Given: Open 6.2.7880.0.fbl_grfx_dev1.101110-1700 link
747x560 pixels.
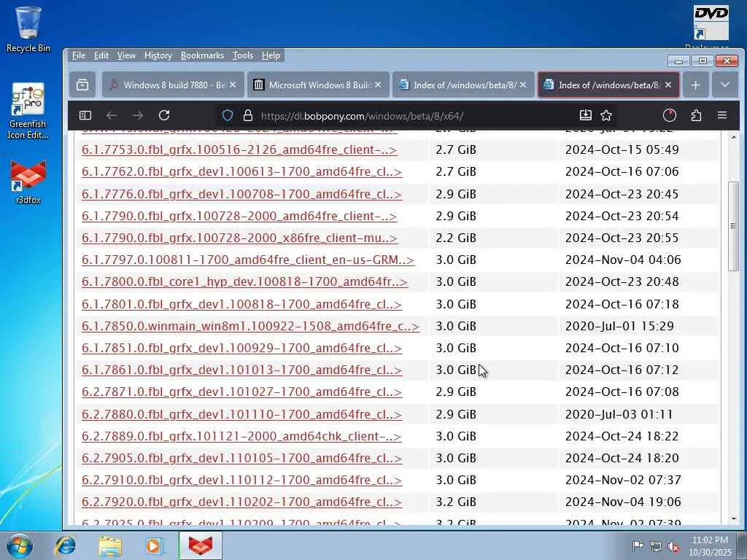Looking at the screenshot, I should [241, 414].
